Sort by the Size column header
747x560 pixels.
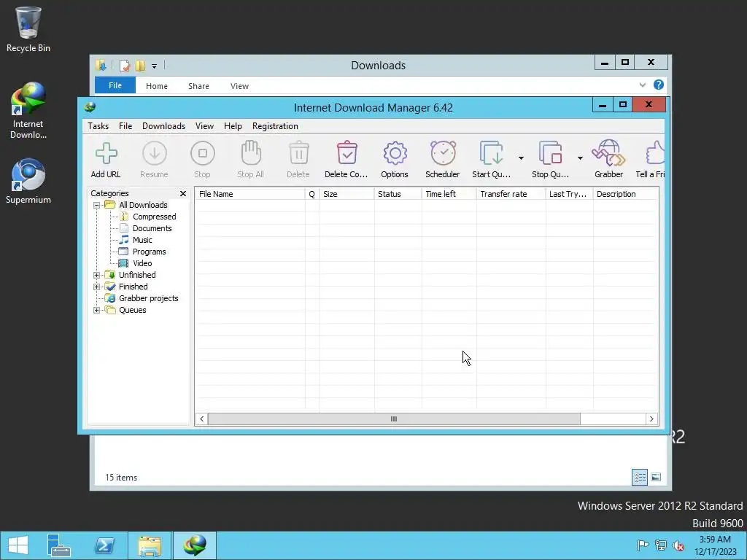[347, 194]
